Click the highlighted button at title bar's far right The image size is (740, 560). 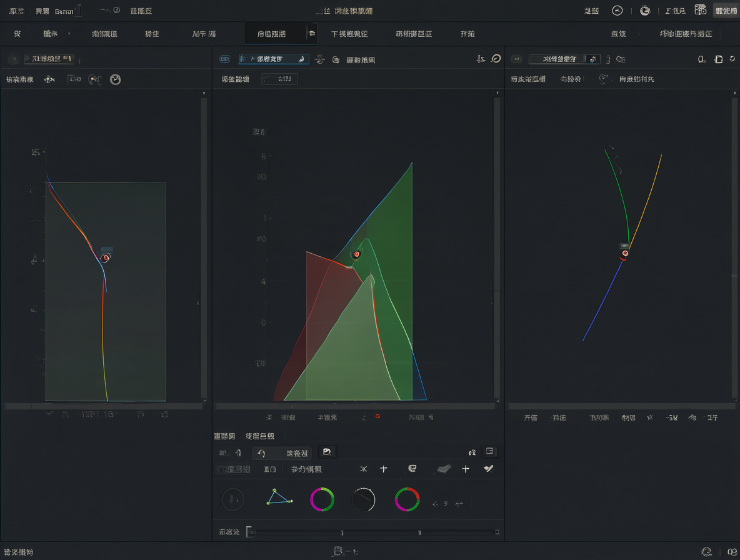point(726,11)
